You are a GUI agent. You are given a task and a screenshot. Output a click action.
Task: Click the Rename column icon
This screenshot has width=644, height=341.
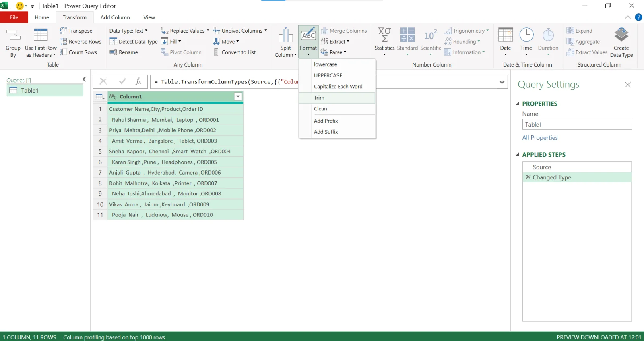pos(113,52)
